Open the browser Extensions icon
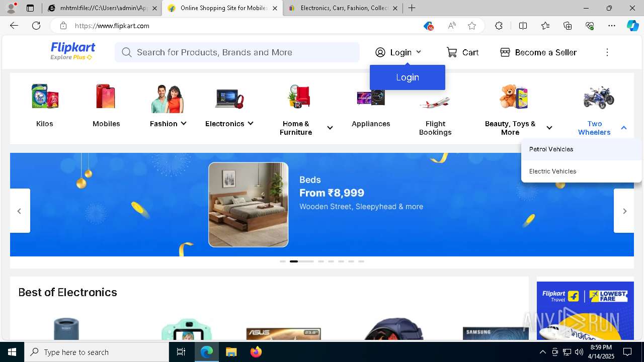This screenshot has width=644, height=362. pyautogui.click(x=499, y=26)
